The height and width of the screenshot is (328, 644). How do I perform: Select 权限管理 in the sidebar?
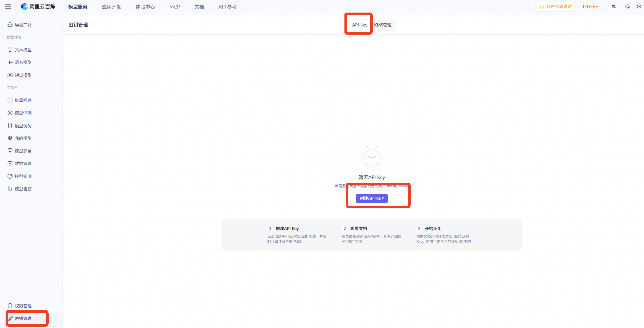coord(23,306)
